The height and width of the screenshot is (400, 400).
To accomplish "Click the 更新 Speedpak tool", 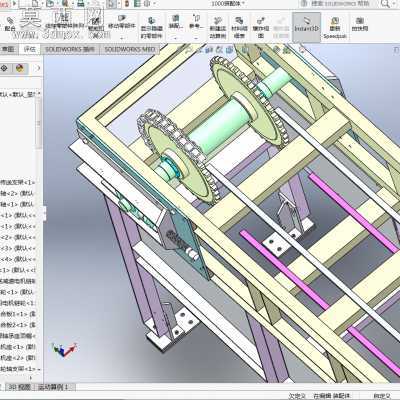I will (x=335, y=28).
